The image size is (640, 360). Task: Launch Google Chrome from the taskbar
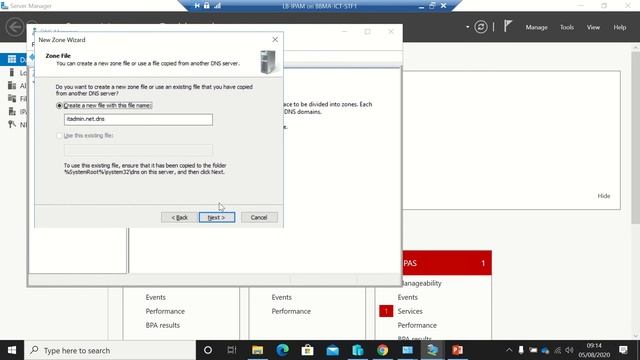coord(382,350)
